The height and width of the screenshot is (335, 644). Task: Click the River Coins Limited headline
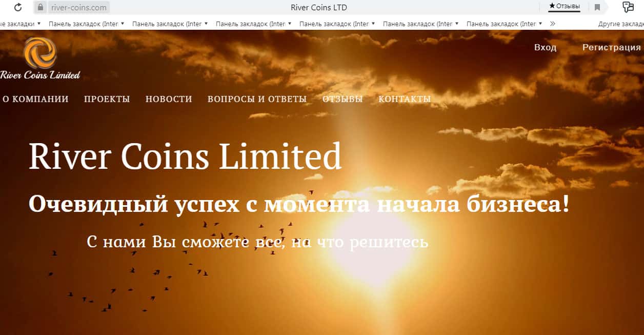185,156
